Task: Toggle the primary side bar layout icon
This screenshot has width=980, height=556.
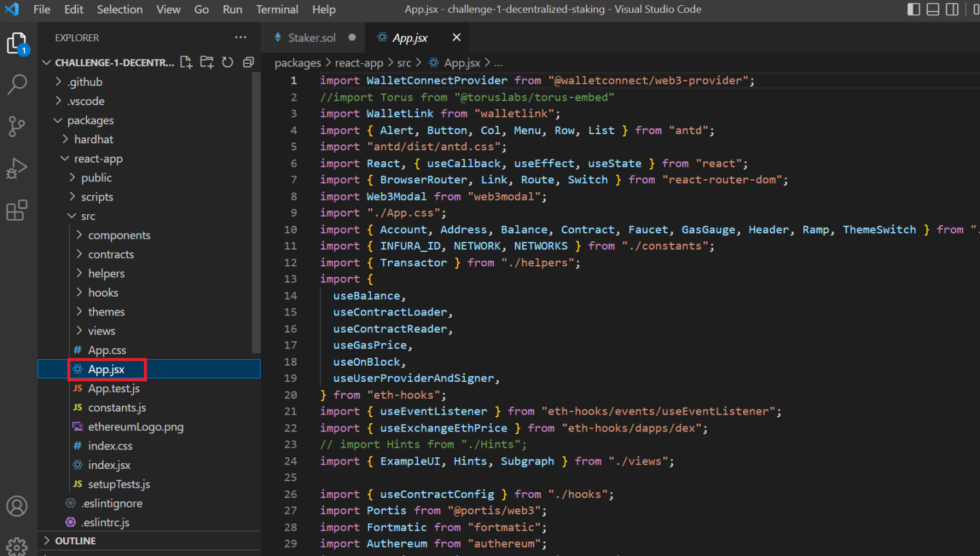Action: (914, 9)
